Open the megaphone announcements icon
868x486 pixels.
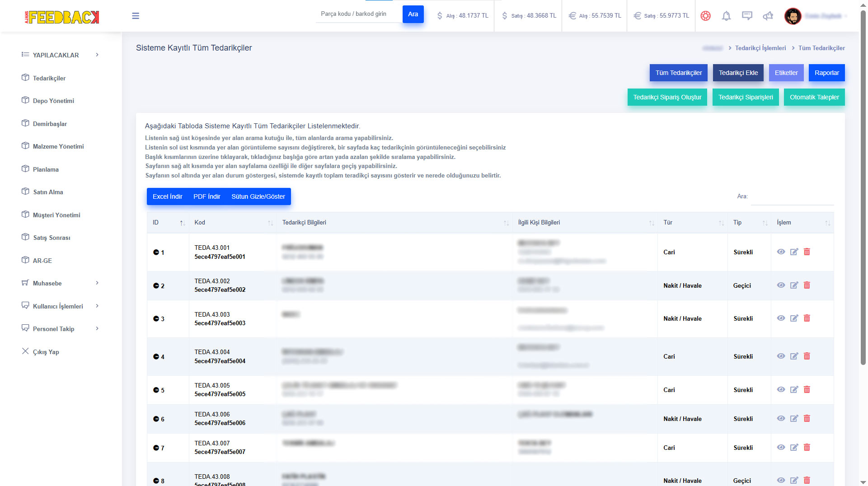pos(768,16)
